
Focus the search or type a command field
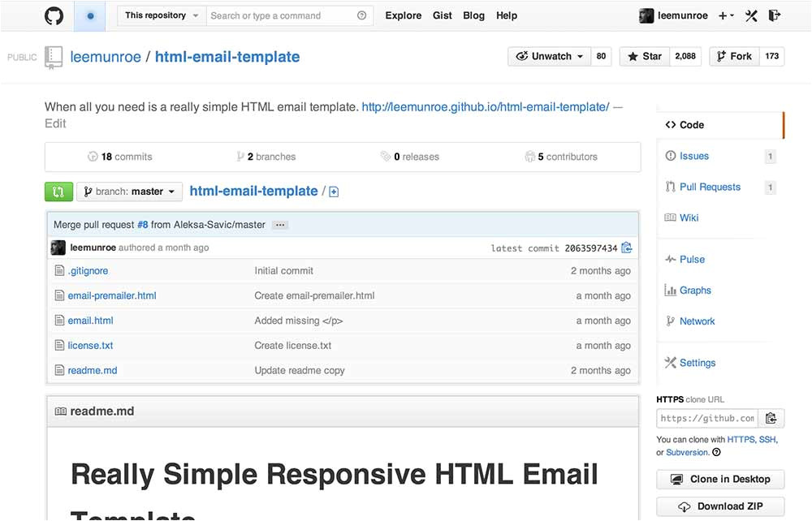click(x=280, y=15)
